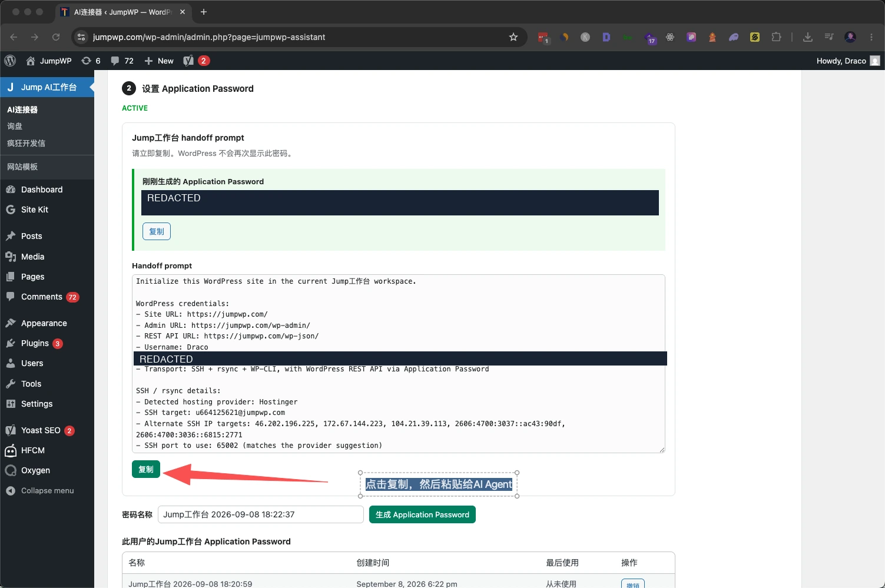Click the 最后使用 column header
This screenshot has height=588, width=885.
click(562, 563)
